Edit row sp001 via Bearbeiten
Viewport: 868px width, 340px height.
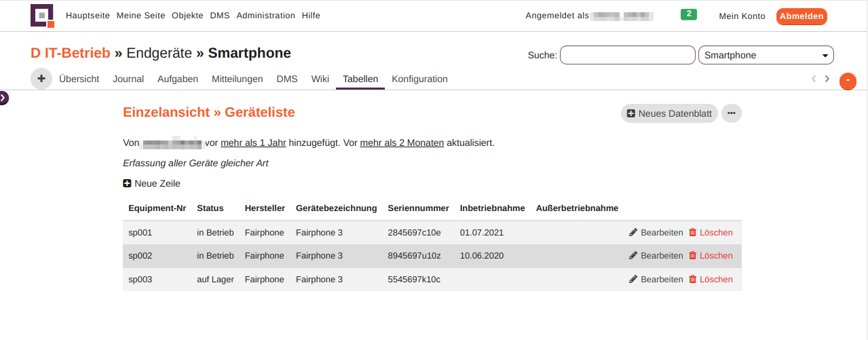coord(656,232)
